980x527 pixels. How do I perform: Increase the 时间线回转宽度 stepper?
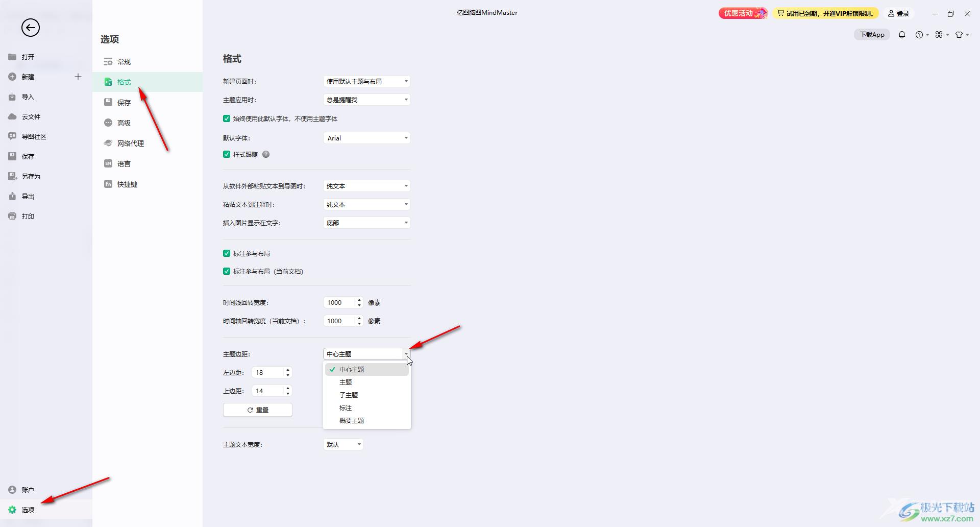pyautogui.click(x=359, y=300)
